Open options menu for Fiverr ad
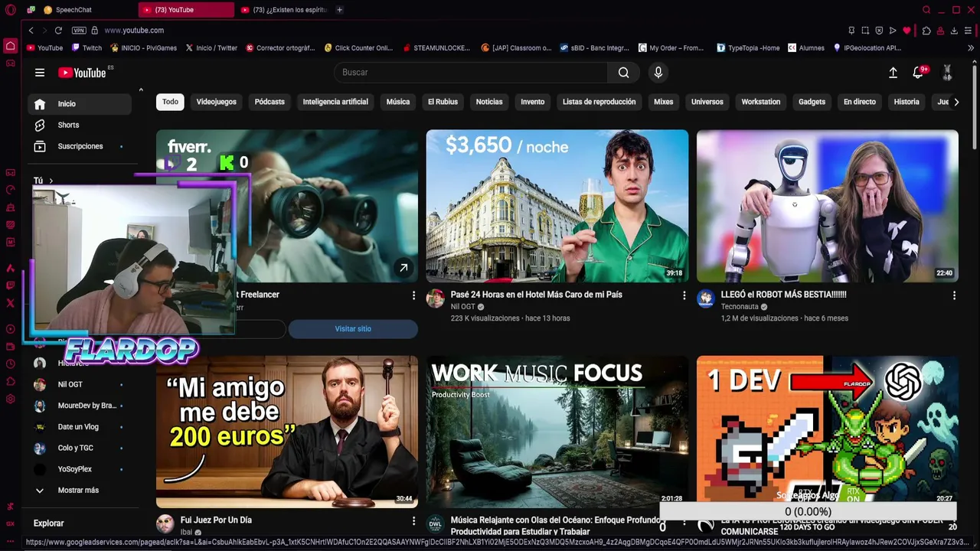Image resolution: width=980 pixels, height=551 pixels. pos(414,295)
